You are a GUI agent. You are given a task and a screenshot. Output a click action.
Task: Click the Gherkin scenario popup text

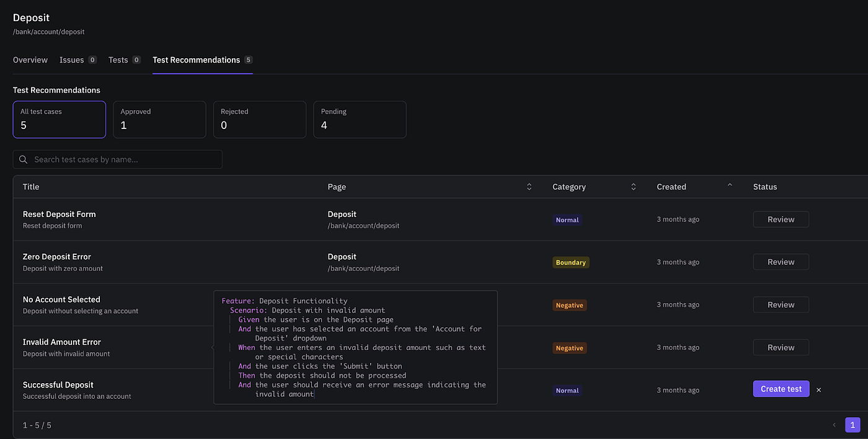(x=355, y=347)
